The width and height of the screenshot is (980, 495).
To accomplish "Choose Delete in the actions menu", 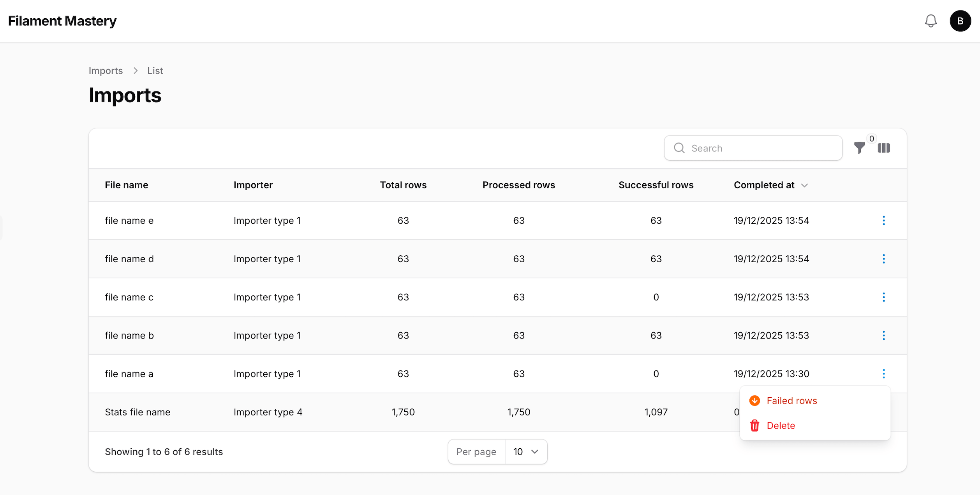I will coord(781,426).
